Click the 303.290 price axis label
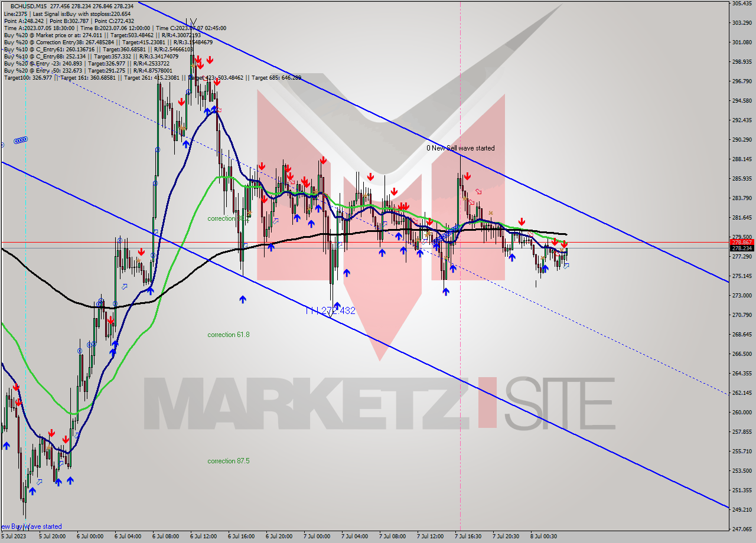Screen dimensions: 756x543 (742, 23)
